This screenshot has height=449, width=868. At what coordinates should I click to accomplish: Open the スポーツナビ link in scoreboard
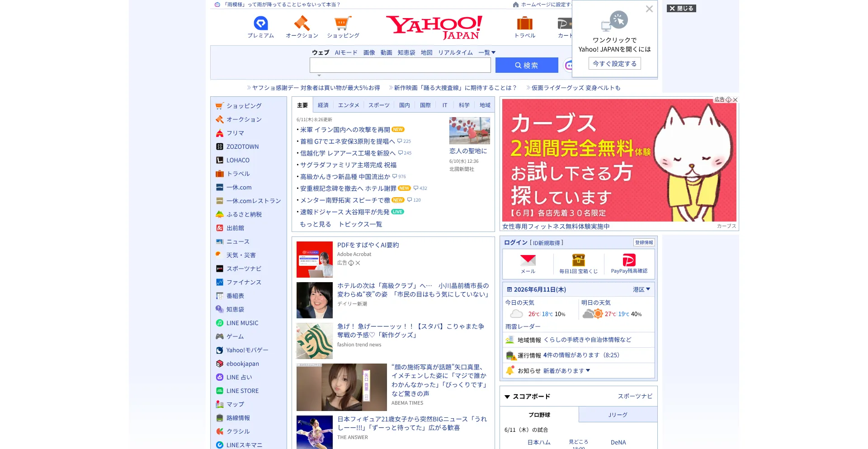coord(635,397)
